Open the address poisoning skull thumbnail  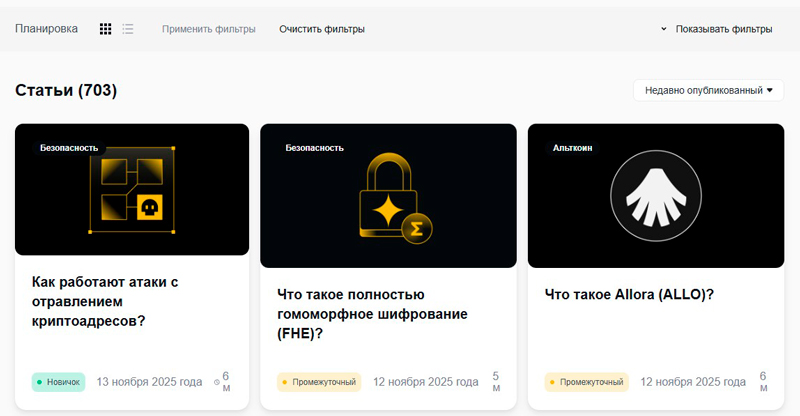[131, 192]
